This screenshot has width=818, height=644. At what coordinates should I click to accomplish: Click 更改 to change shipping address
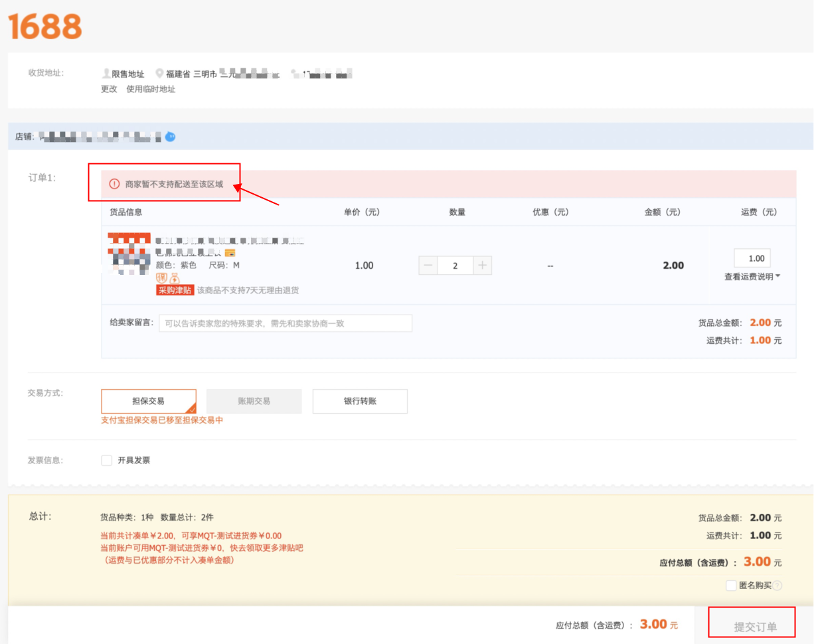tap(109, 89)
